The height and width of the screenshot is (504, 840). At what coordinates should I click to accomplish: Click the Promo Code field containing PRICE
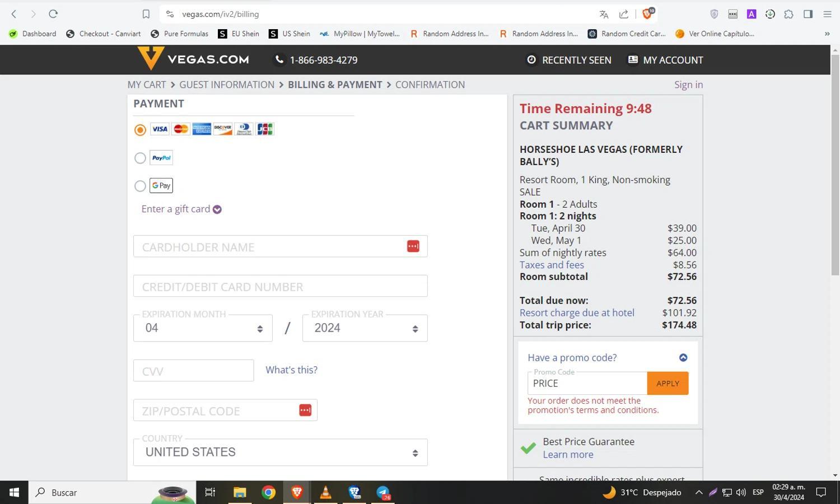click(587, 384)
